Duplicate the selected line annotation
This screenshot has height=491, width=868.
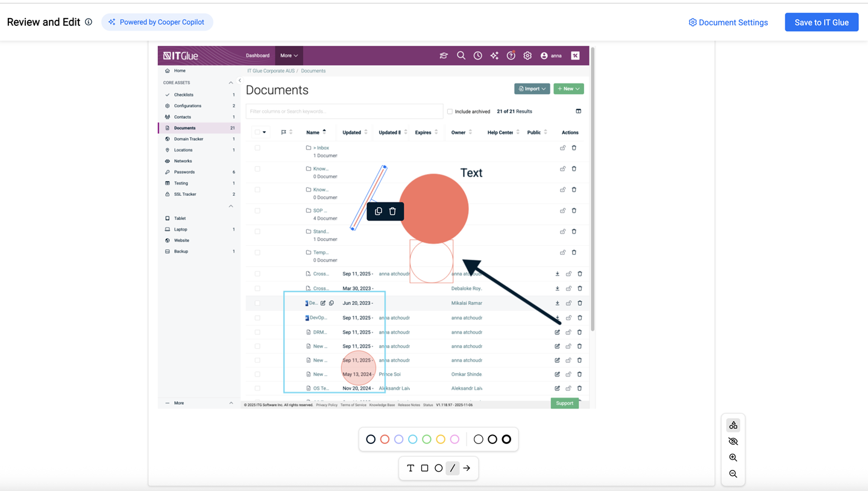379,211
